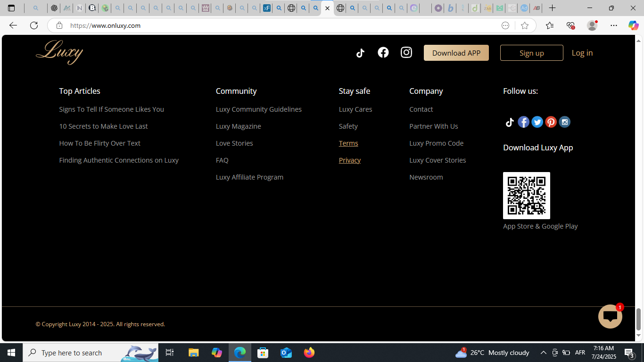Click address bar feedback smiley icon
This screenshot has height=362, width=644.
pos(505,25)
